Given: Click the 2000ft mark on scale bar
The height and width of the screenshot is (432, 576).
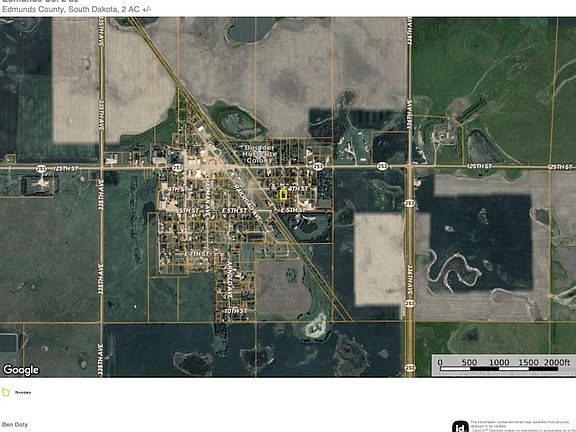Looking at the screenshot, I should pyautogui.click(x=557, y=362).
